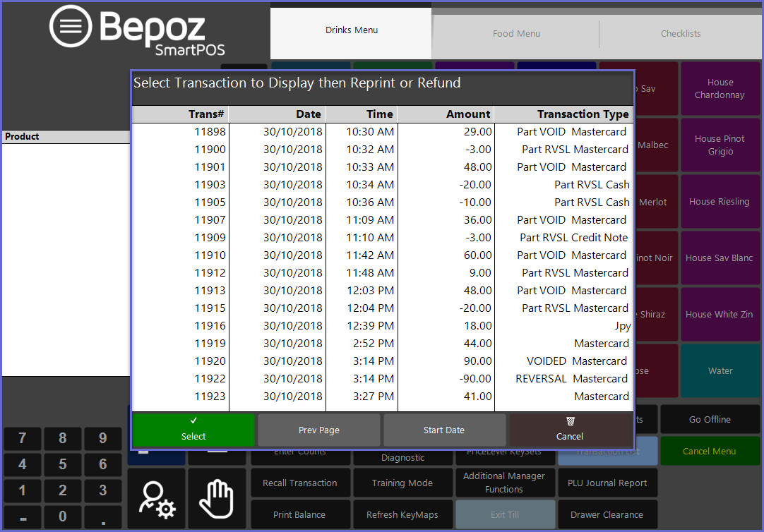The image size is (764, 532).
Task: Click the operator settings gear icon
Action: (x=157, y=500)
